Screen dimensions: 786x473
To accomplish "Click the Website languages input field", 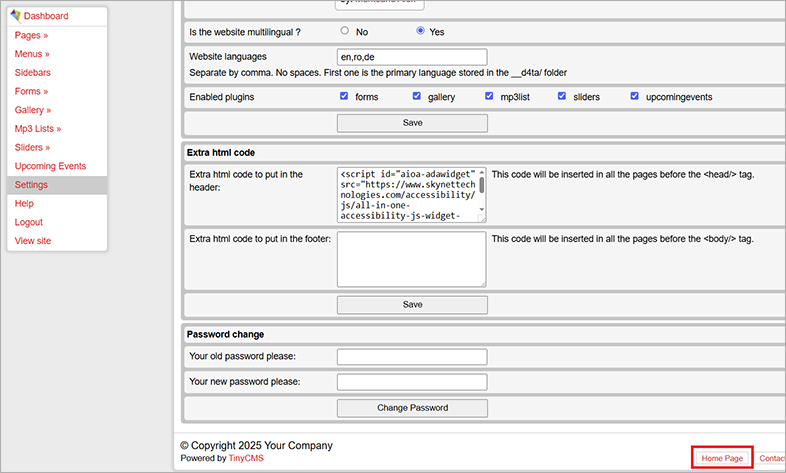I will tap(412, 57).
